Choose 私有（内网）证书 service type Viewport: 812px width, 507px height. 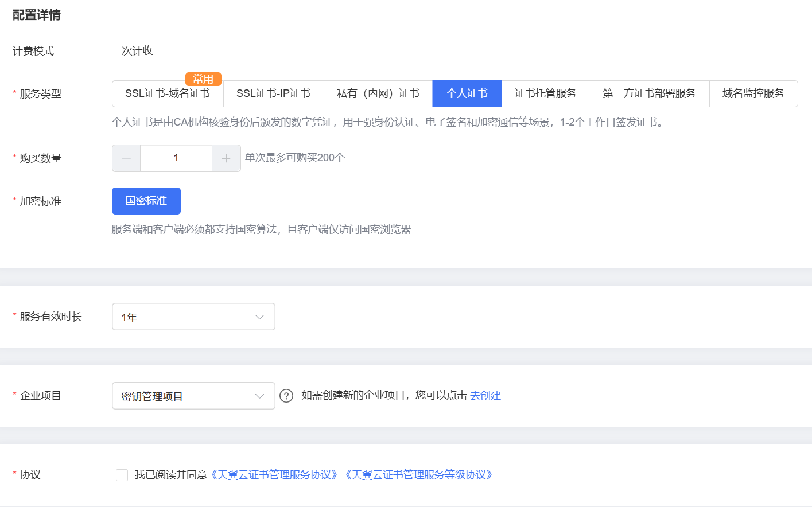pyautogui.click(x=378, y=94)
